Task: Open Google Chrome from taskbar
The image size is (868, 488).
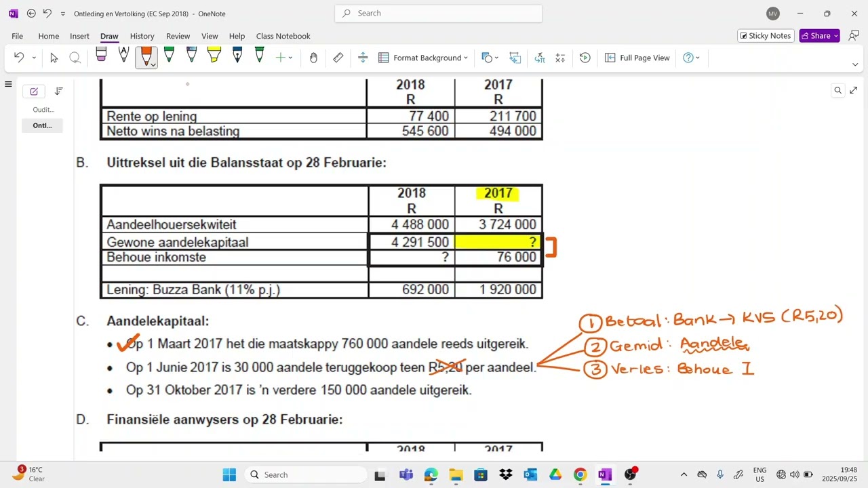Action: (580, 474)
